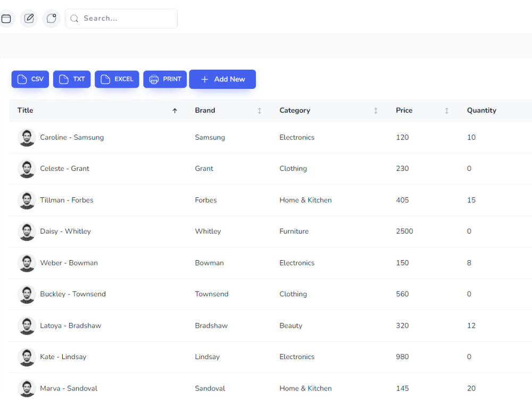Select the title Marva - Sandoval
This screenshot has height=399, width=532.
[x=69, y=388]
